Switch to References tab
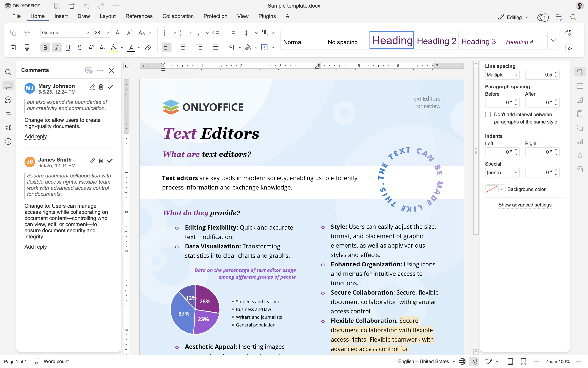 point(139,16)
